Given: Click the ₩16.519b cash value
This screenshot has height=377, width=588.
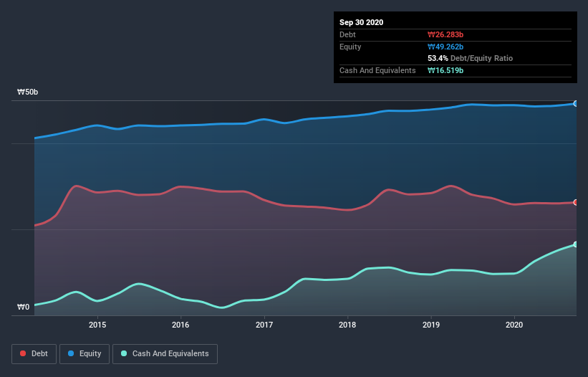Looking at the screenshot, I should coord(445,70).
